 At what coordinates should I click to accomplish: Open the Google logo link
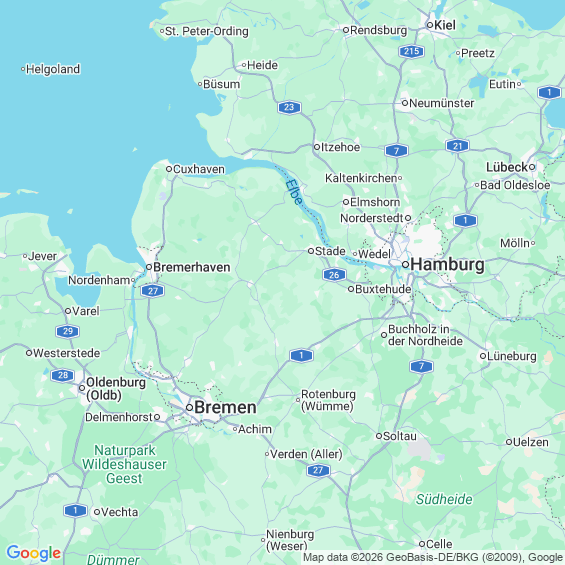(34, 553)
